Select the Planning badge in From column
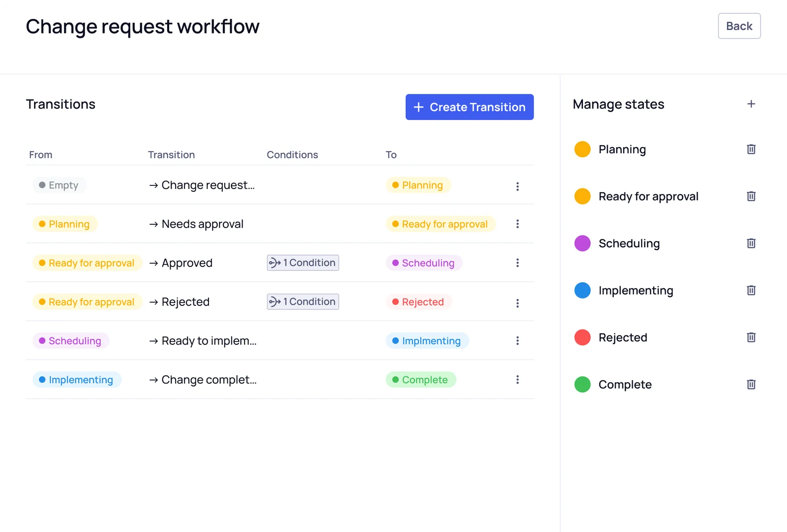The image size is (787, 532). coord(65,224)
